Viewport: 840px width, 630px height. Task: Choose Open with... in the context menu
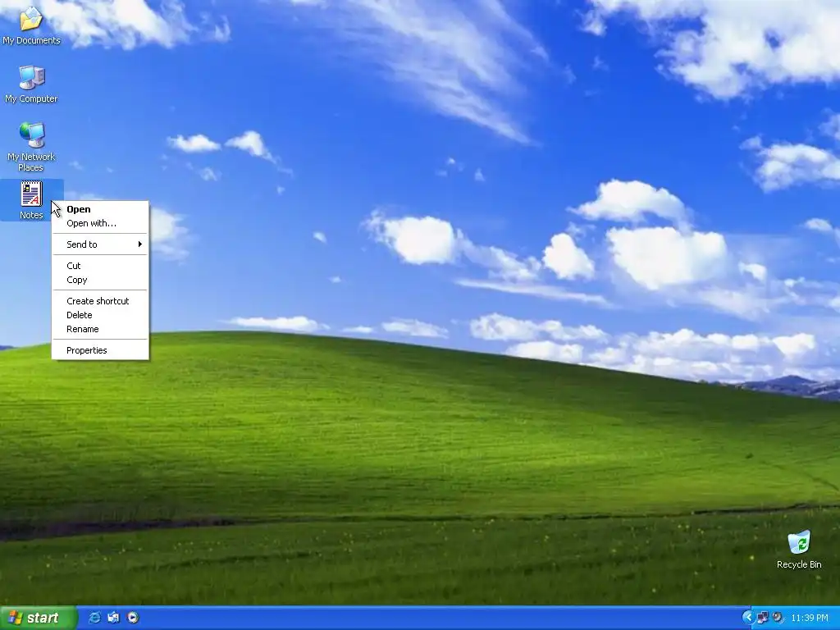tap(100, 223)
